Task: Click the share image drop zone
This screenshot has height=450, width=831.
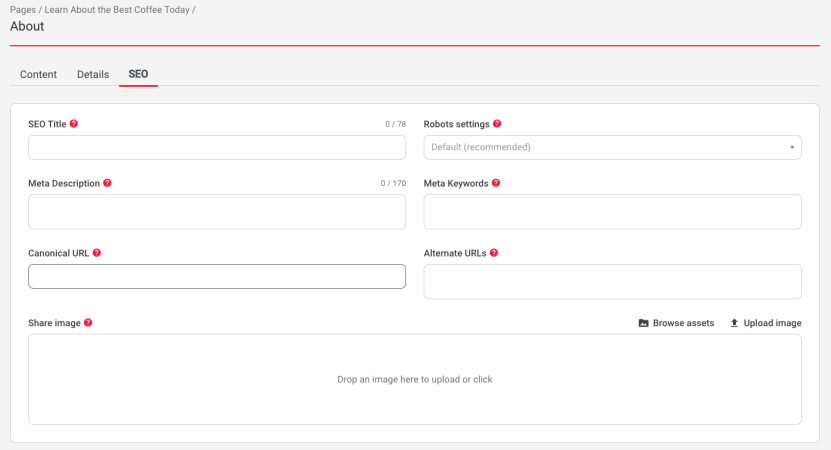Action: tap(414, 380)
